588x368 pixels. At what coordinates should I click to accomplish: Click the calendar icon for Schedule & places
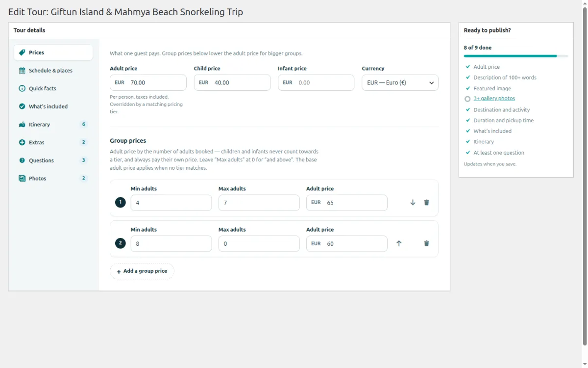22,71
